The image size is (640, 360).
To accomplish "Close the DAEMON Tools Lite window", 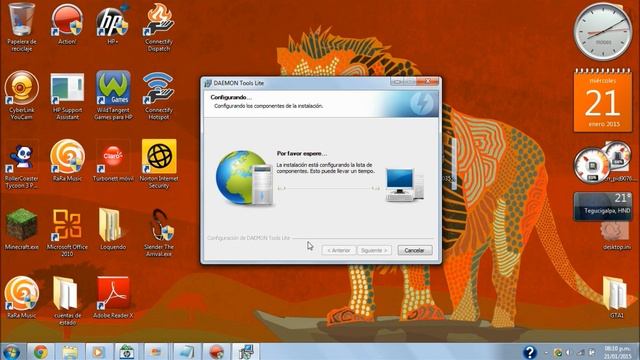I will point(427,82).
